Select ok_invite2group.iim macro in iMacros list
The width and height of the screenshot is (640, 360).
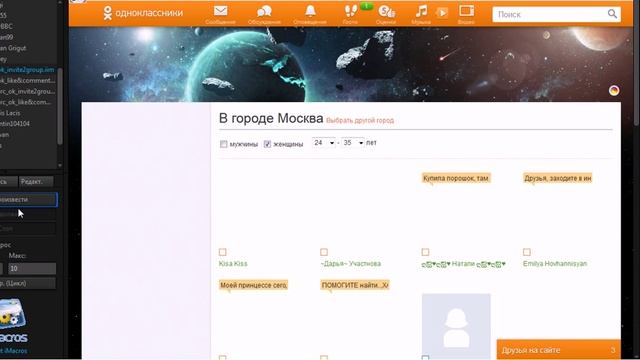[x=27, y=70]
